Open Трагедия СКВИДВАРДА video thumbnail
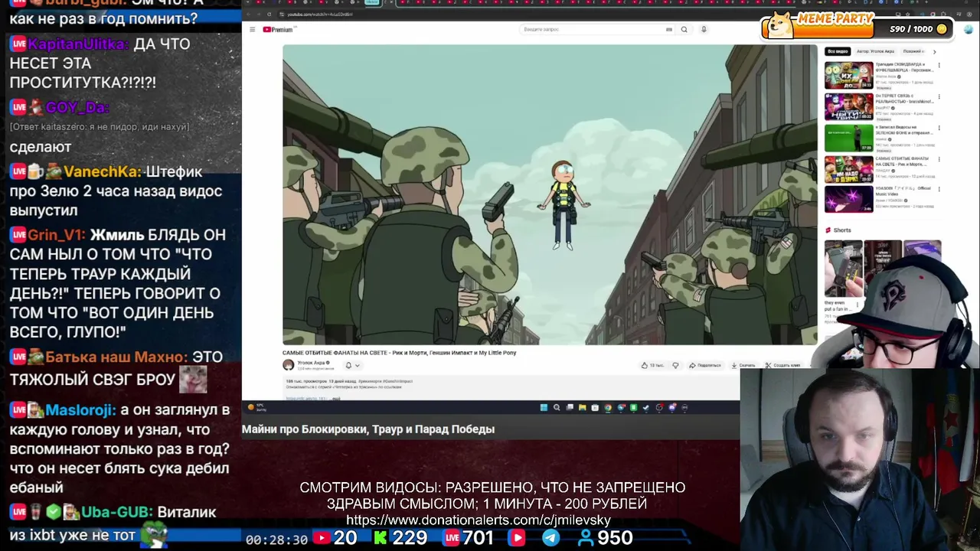 [848, 75]
